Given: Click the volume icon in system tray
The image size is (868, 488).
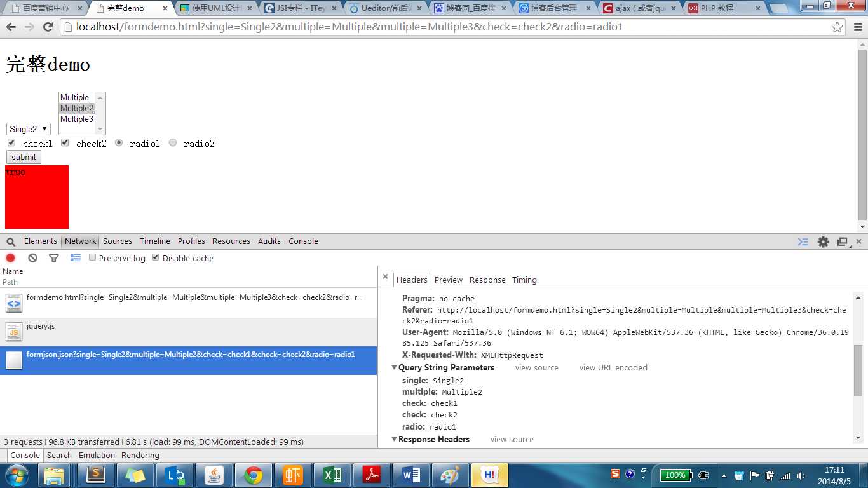Looking at the screenshot, I should coord(801,475).
